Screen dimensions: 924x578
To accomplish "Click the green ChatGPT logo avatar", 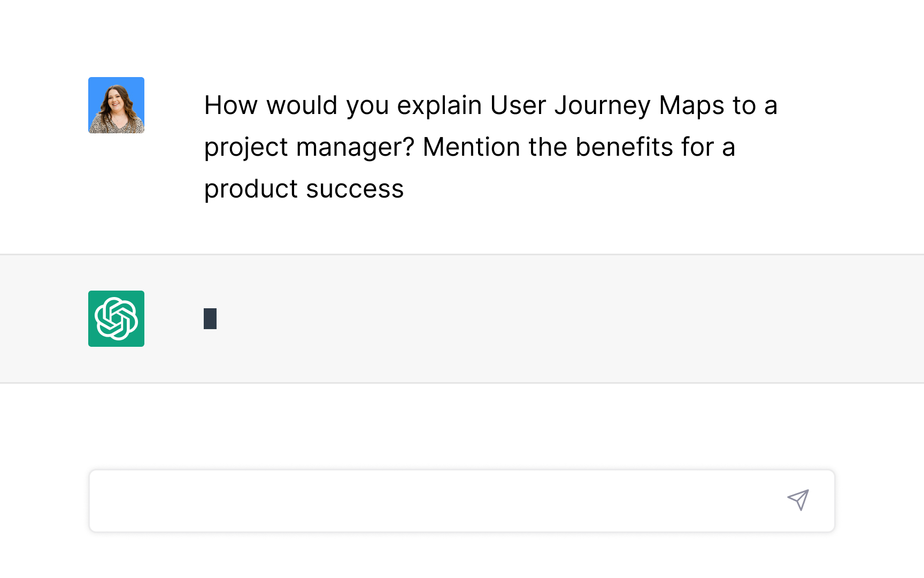I will click(x=116, y=318).
